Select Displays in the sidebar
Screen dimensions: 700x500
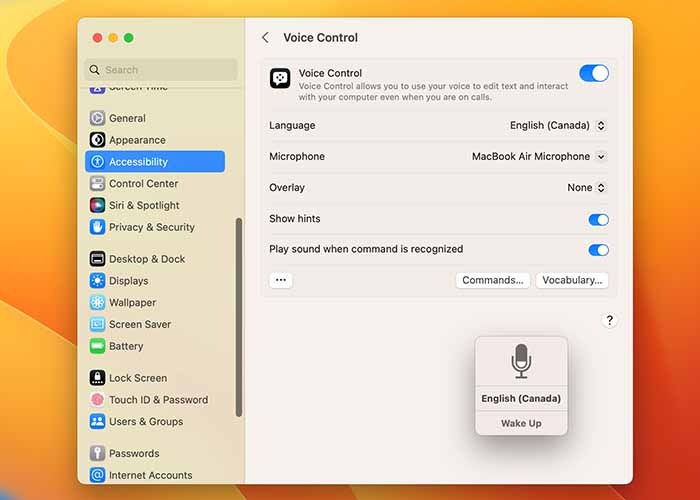pyautogui.click(x=154, y=281)
